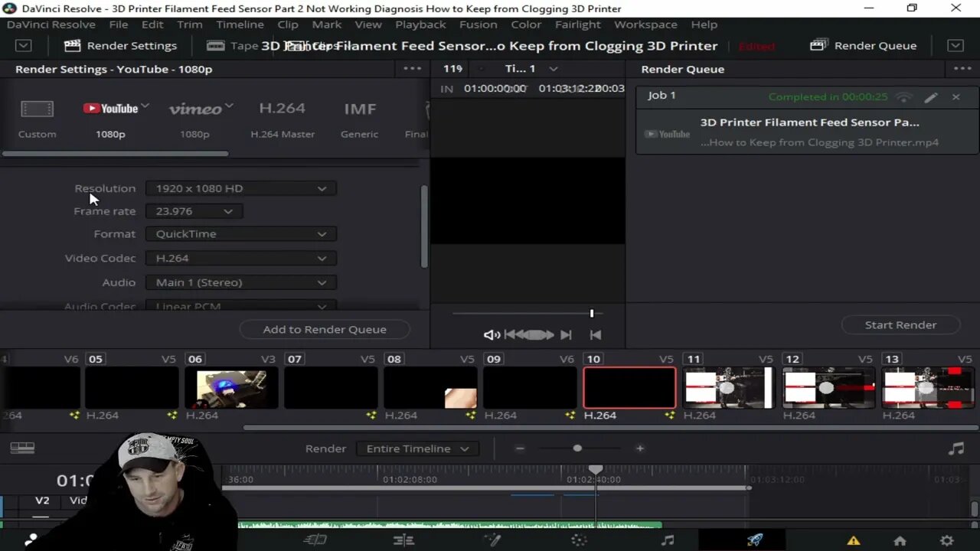Open Project Settings gear icon
This screenshot has height=551, width=980.
[x=947, y=540]
